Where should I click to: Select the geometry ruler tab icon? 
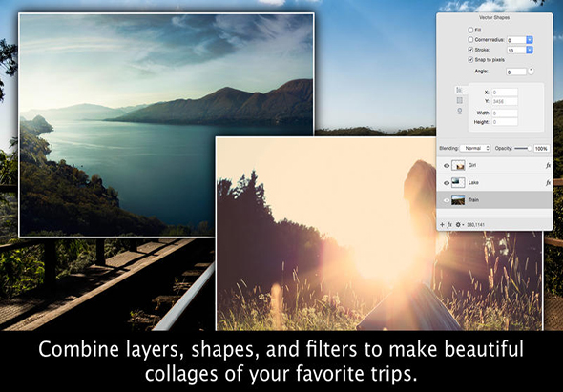(459, 90)
